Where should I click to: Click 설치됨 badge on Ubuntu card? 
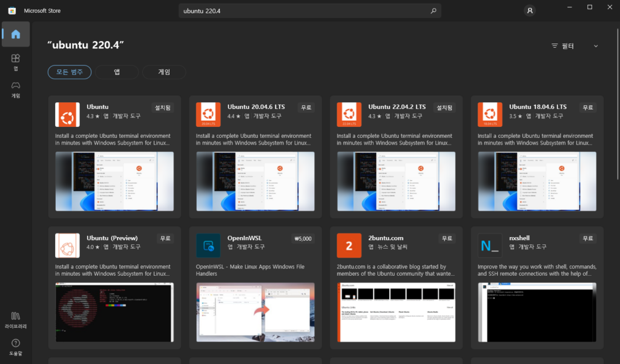pos(162,108)
